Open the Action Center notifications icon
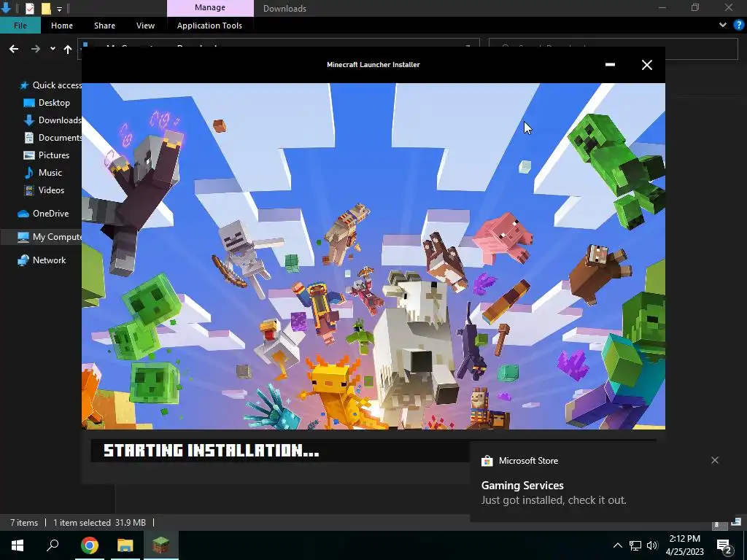 [724, 545]
